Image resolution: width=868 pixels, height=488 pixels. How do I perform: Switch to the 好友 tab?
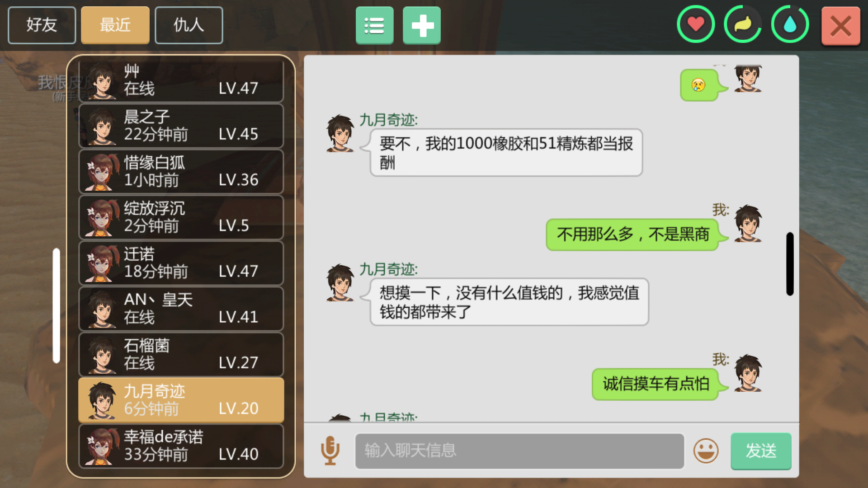pos(42,25)
